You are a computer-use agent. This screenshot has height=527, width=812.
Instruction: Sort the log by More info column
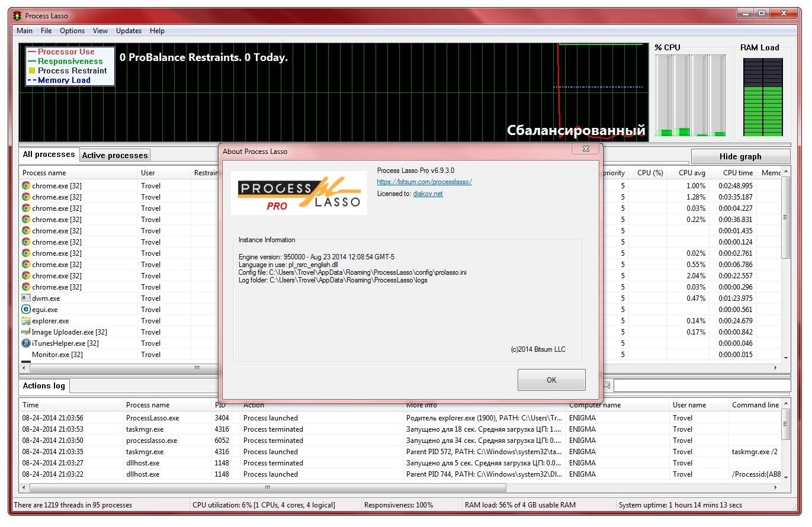(x=484, y=405)
